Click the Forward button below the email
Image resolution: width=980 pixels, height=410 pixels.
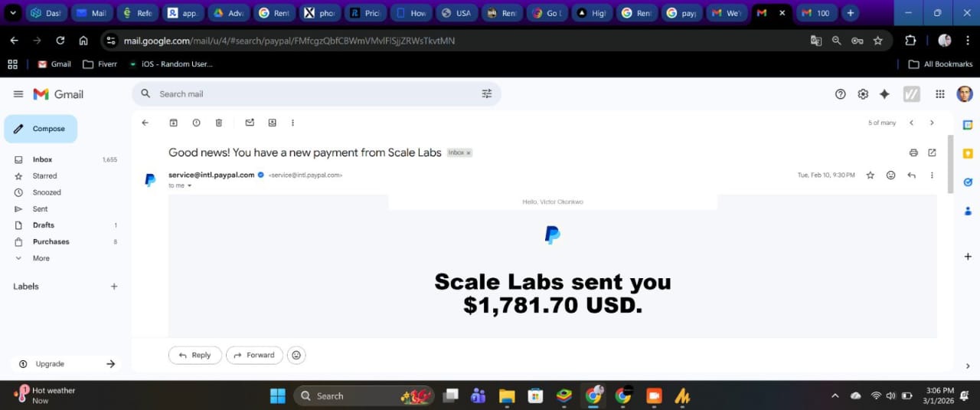[x=254, y=355]
